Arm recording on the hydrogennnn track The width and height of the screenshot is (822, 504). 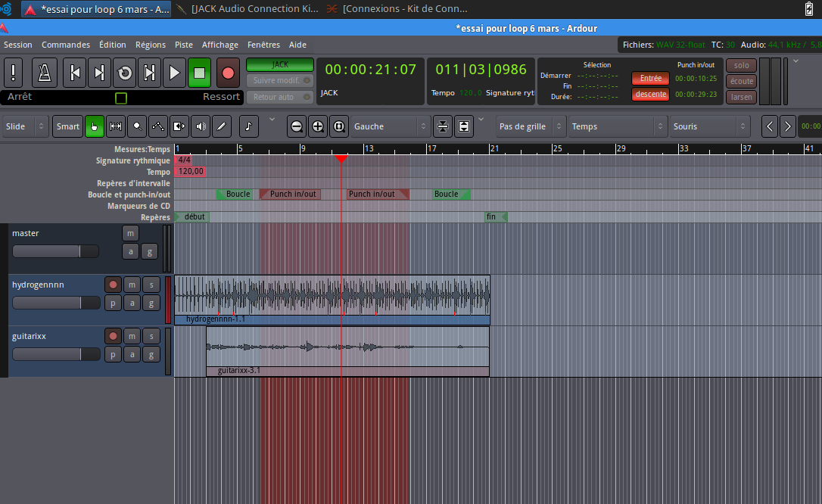(x=114, y=285)
